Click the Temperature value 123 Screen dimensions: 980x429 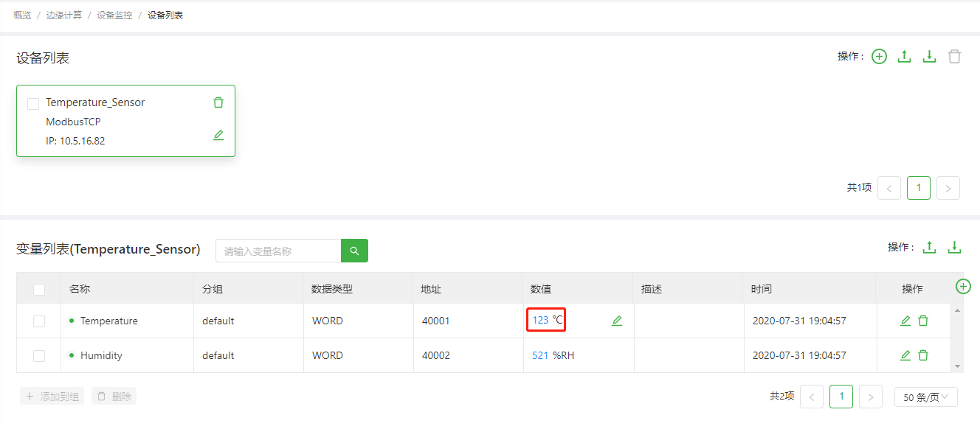(540, 321)
